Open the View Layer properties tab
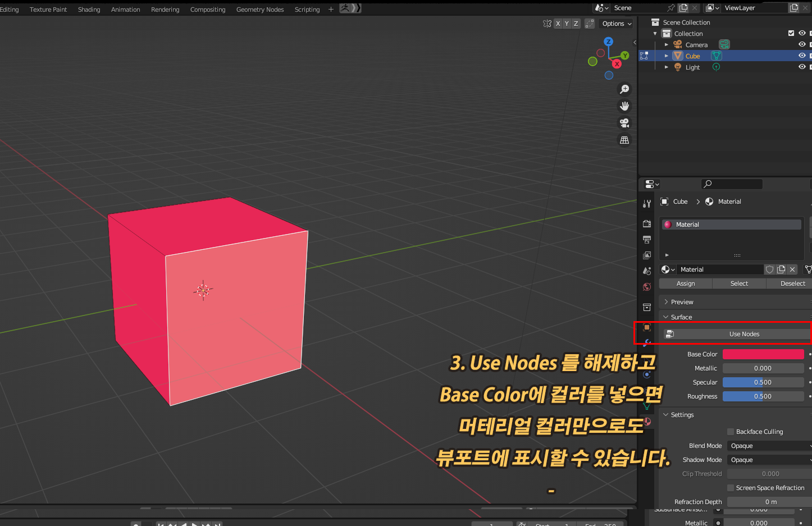 pyautogui.click(x=647, y=255)
